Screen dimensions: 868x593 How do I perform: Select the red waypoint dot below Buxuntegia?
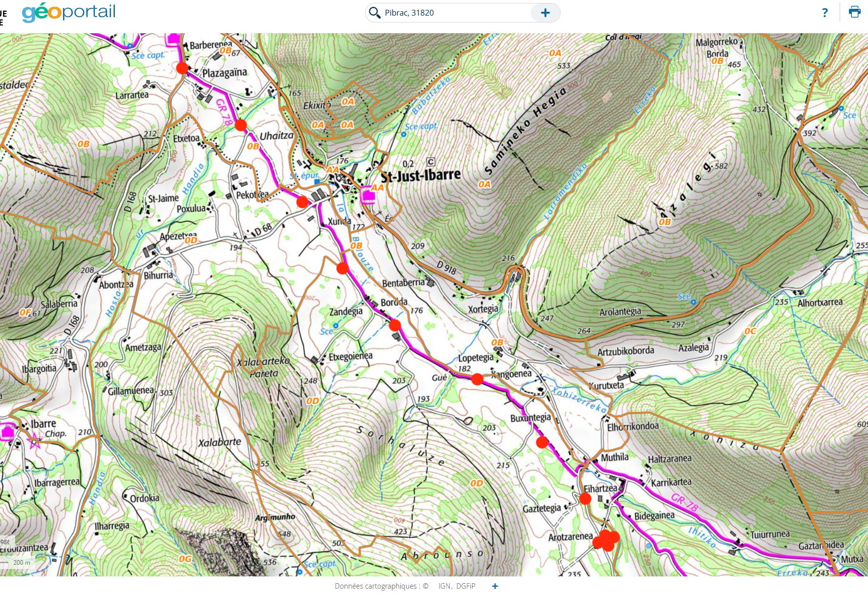[x=542, y=443]
